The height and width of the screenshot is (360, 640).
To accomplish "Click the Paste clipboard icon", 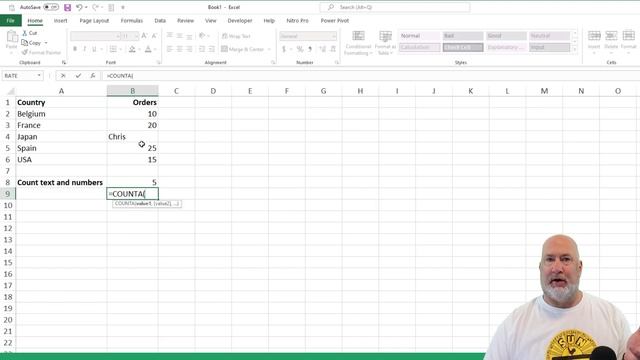I will (11, 38).
